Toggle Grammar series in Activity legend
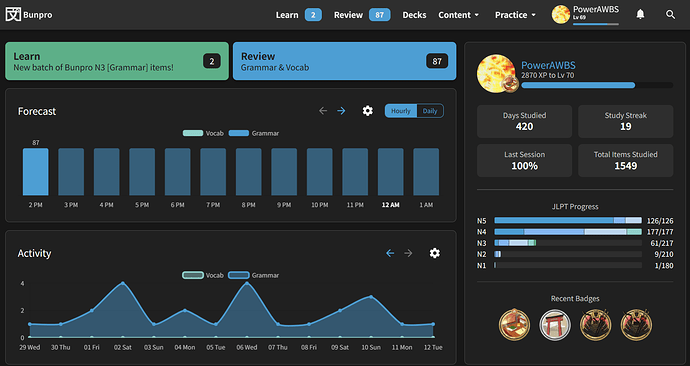Screen dimensions: 690x366 pos(254,275)
